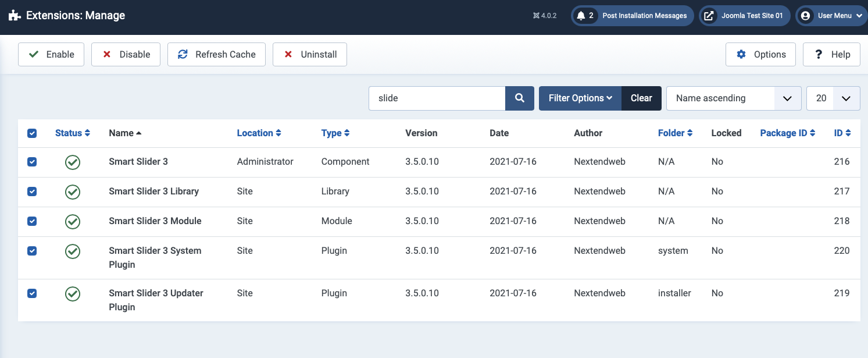The height and width of the screenshot is (358, 868).
Task: Click the Clear filter button
Action: [x=641, y=98]
